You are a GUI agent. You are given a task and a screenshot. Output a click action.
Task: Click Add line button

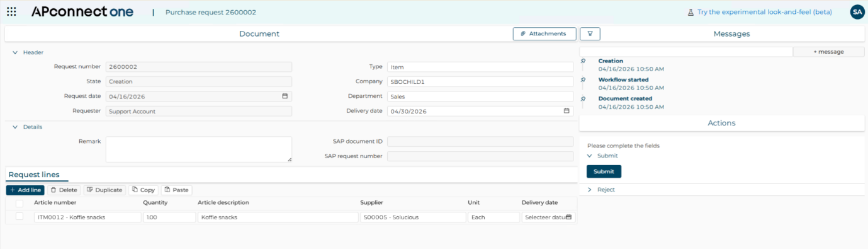25,190
